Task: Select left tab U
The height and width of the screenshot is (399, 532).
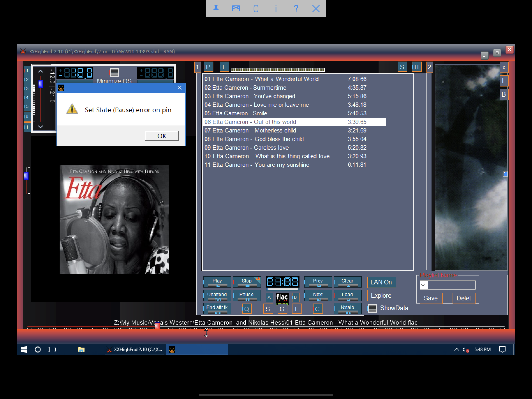Action: 27,117
